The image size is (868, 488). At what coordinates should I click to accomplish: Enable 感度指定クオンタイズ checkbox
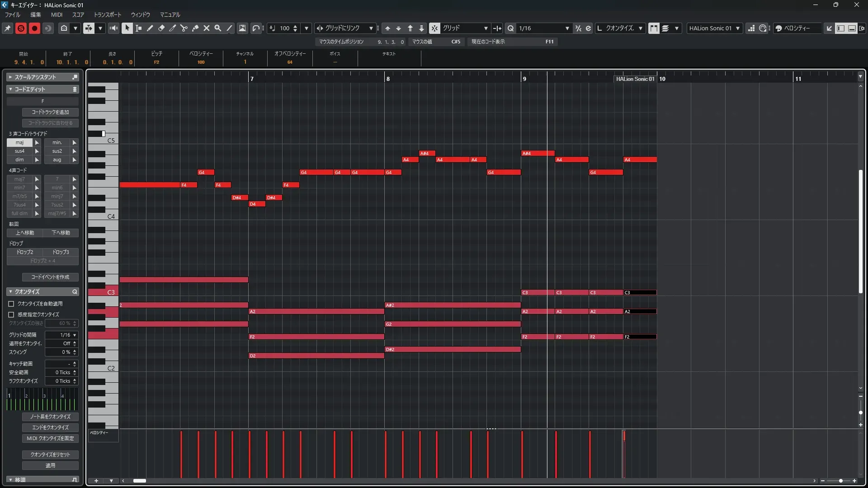(x=11, y=314)
